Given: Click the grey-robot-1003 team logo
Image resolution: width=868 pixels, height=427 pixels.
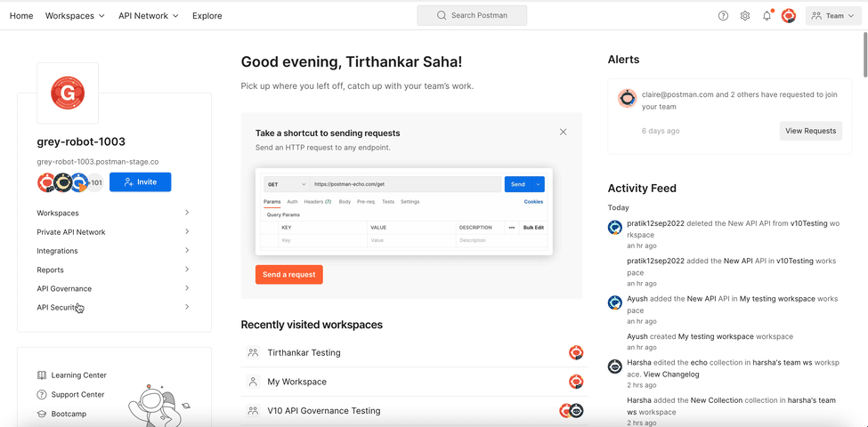Looking at the screenshot, I should click(x=68, y=93).
